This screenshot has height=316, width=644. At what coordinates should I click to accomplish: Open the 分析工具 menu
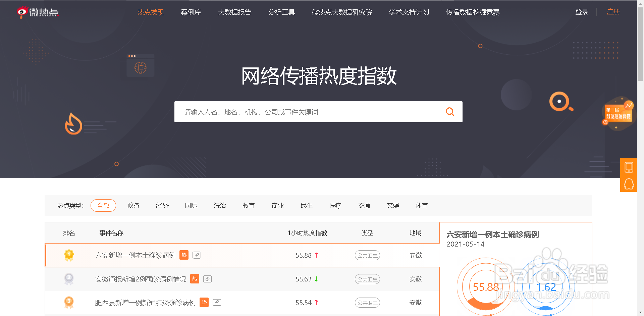coord(281,12)
